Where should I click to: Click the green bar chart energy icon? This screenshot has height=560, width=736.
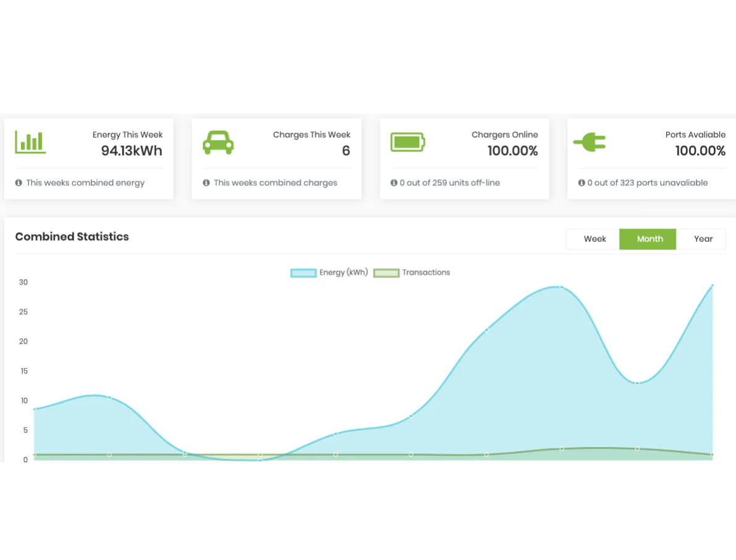point(30,142)
